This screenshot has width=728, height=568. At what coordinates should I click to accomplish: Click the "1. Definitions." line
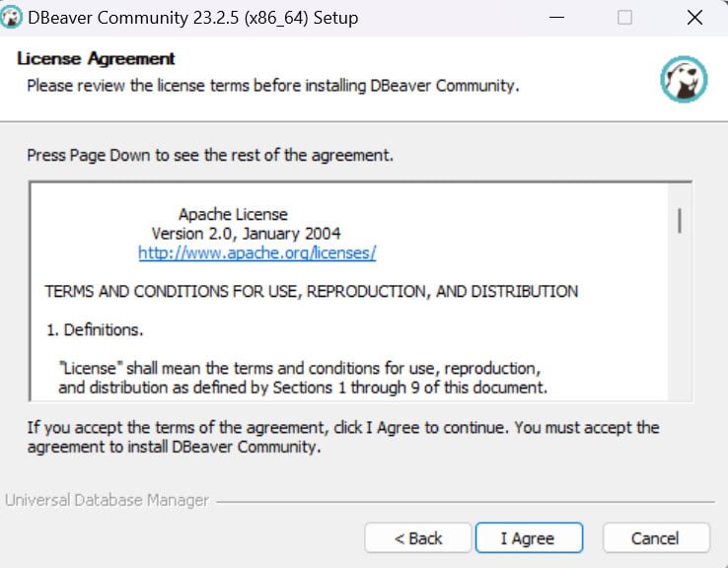click(95, 329)
